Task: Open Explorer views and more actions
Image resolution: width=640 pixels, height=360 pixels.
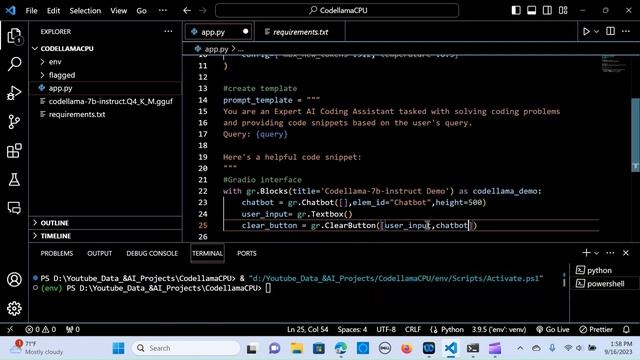Action: pyautogui.click(x=168, y=31)
